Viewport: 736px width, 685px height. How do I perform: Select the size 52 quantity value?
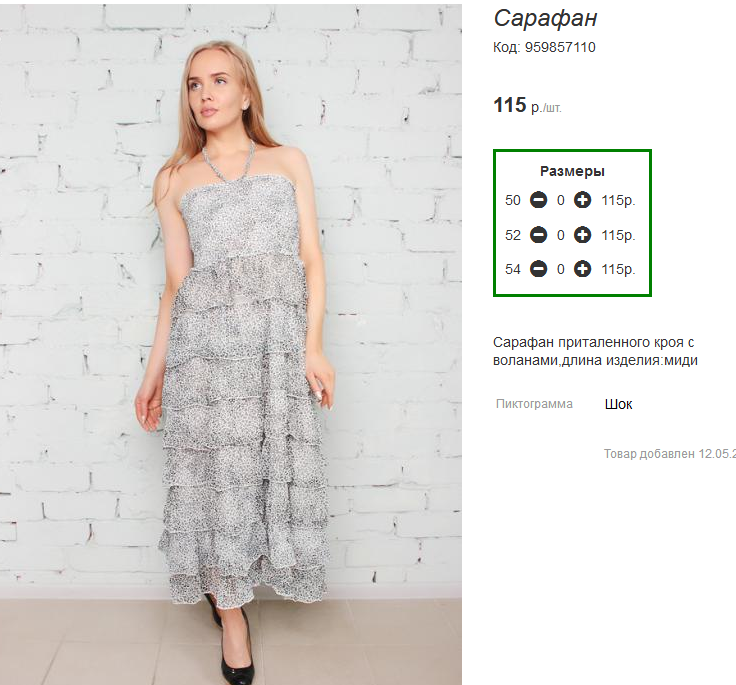[560, 235]
